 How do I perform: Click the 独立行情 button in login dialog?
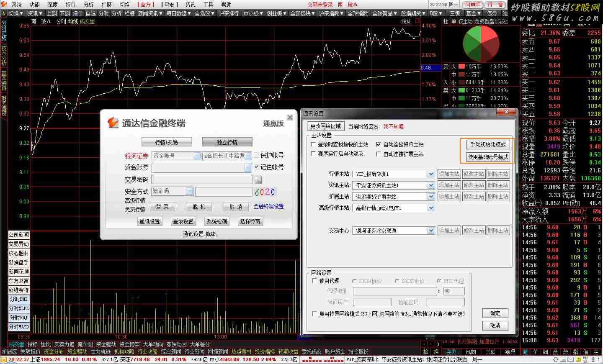[x=227, y=142]
